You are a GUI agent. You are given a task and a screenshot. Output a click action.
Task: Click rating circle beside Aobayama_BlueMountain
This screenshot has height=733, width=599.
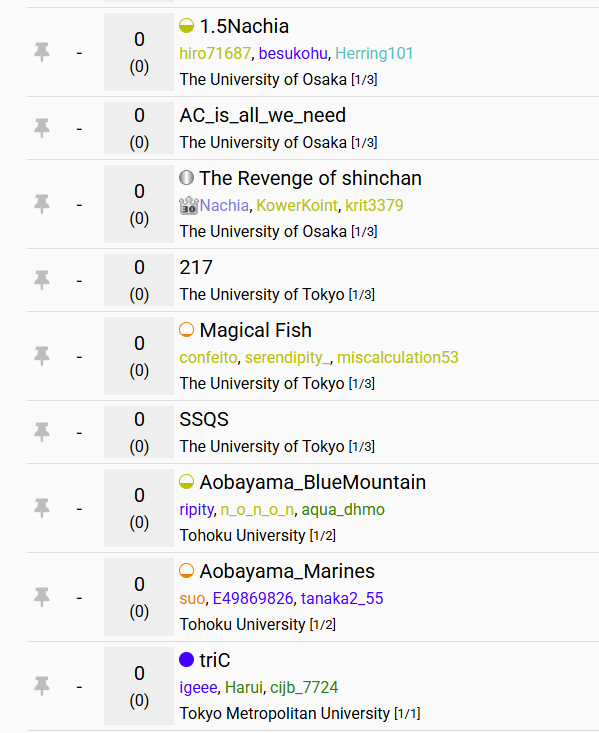click(x=187, y=481)
